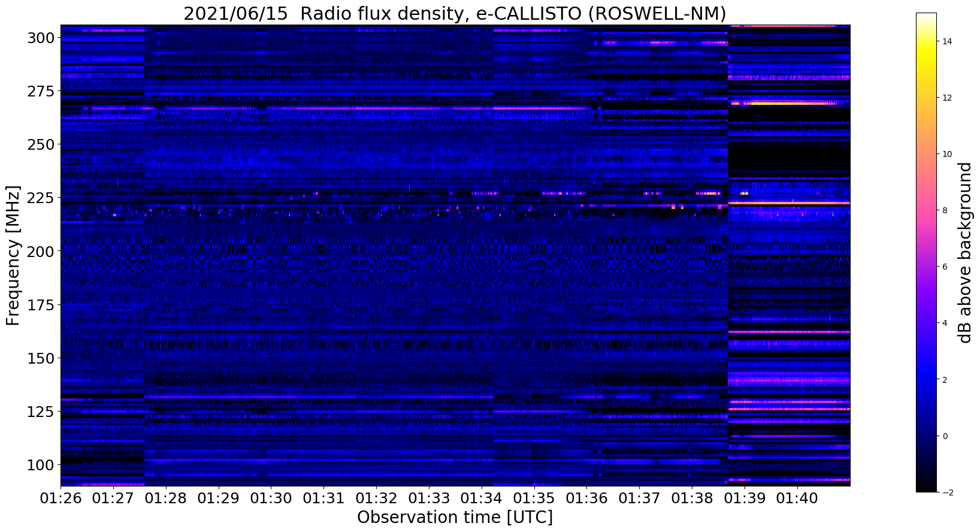Screen dimensions: 980x532
Task: Click the 01:31 time tick label
Action: point(323,498)
